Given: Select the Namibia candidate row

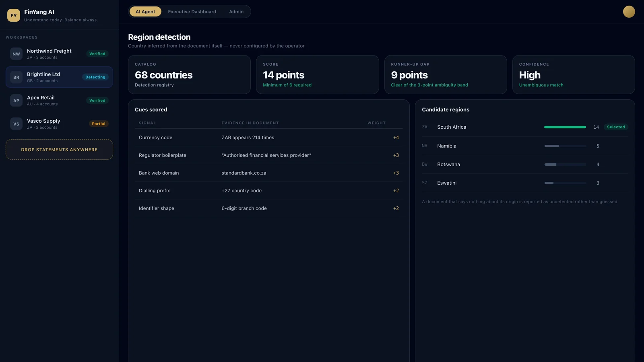Looking at the screenshot, I should pyautogui.click(x=525, y=146).
